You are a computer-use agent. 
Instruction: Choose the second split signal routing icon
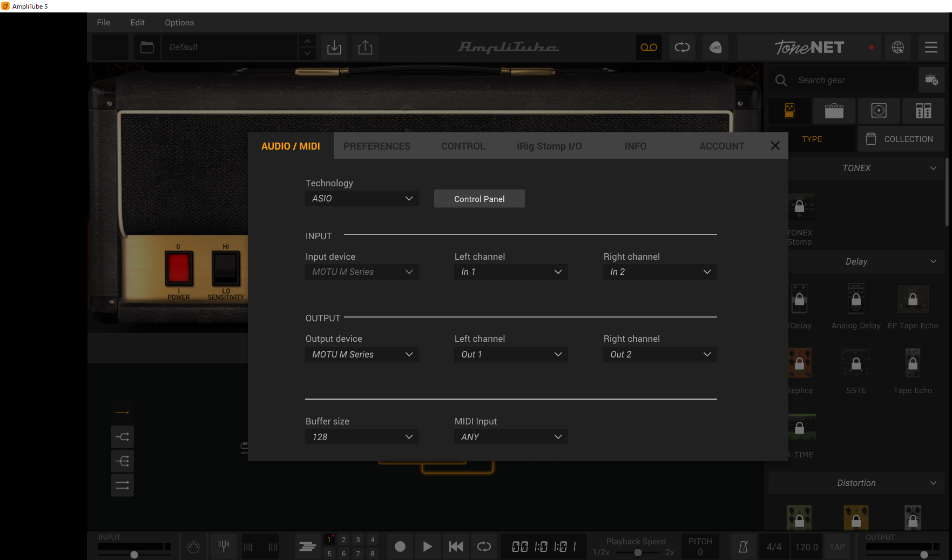(x=123, y=437)
